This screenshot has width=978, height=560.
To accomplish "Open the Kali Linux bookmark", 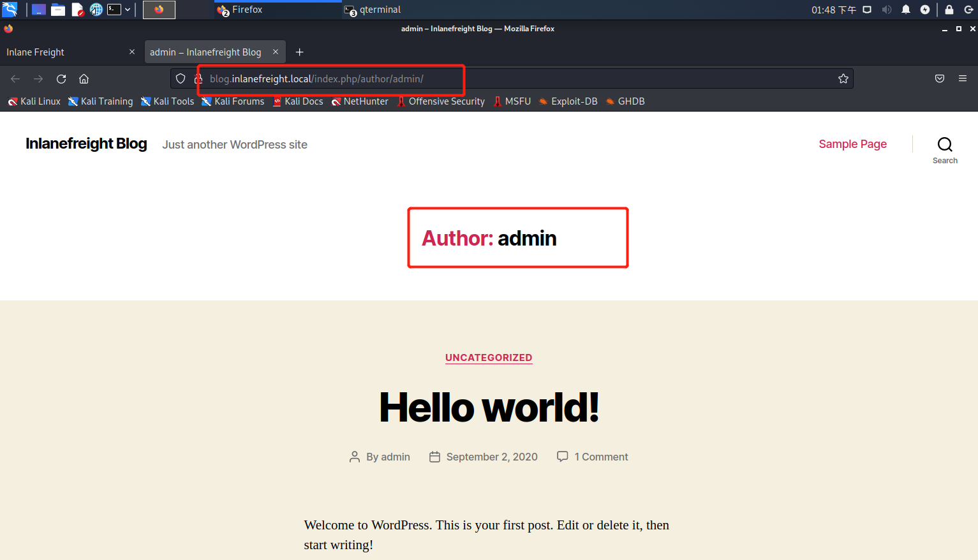I will pos(34,101).
